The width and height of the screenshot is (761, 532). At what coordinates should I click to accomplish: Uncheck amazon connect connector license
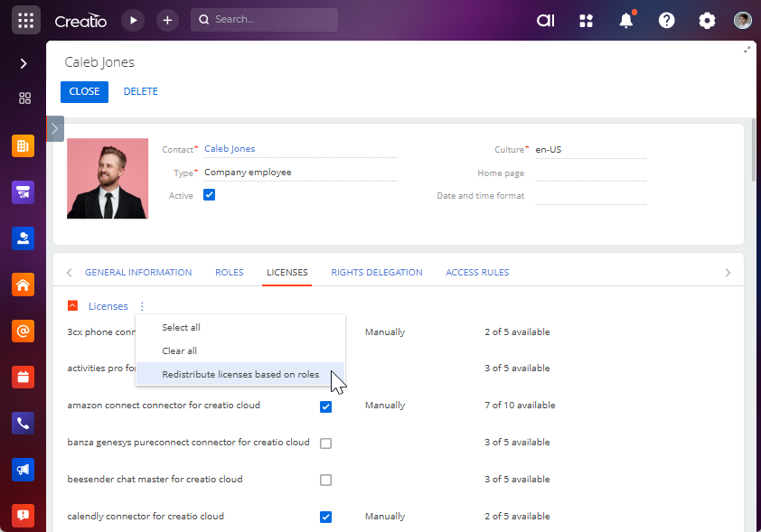tap(325, 406)
